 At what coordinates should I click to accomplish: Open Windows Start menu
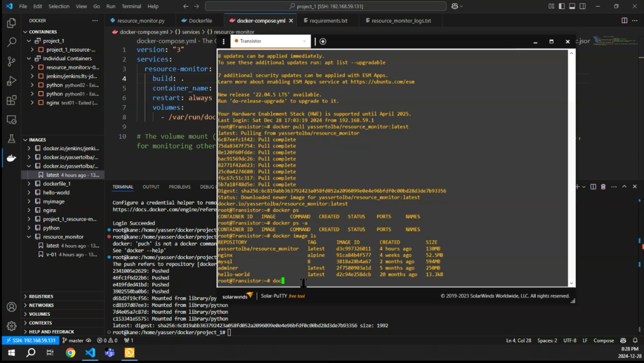click(x=11, y=353)
